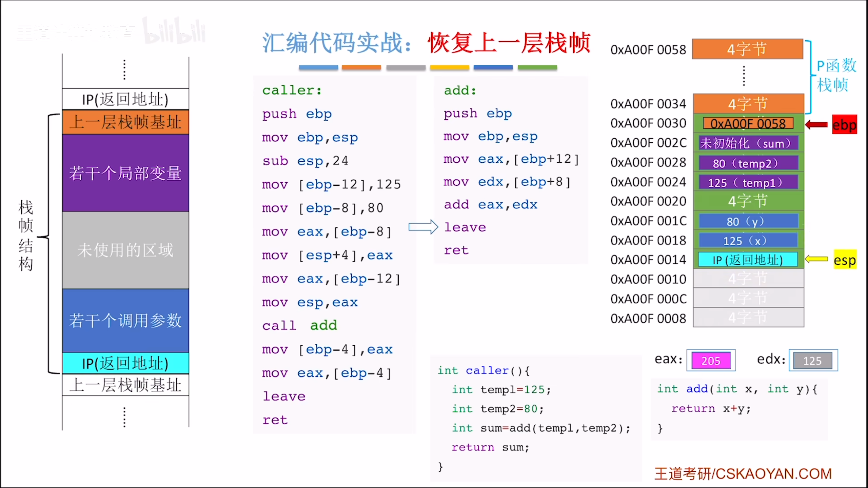868x488 pixels.
Task: Click the eax register value 205
Action: 711,361
